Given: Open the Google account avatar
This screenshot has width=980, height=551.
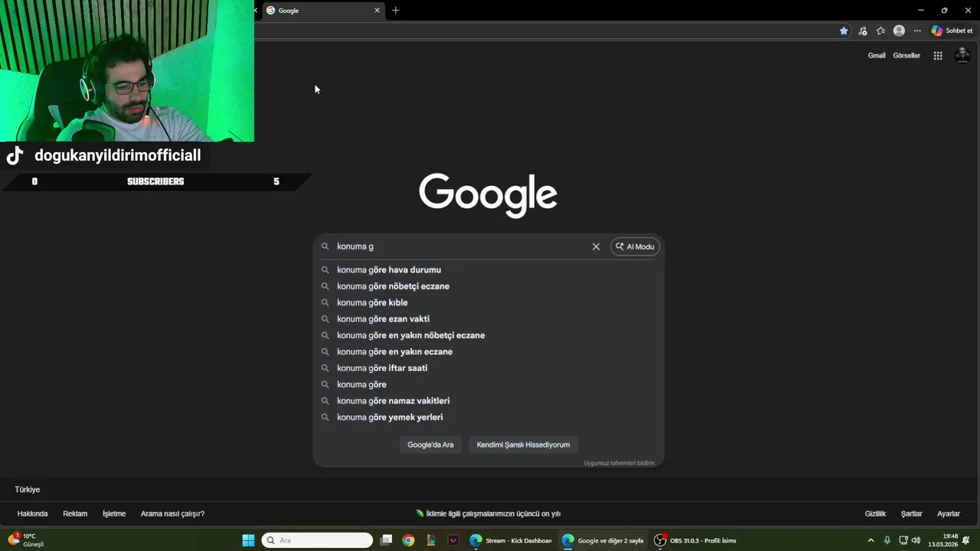Looking at the screenshot, I should 962,55.
